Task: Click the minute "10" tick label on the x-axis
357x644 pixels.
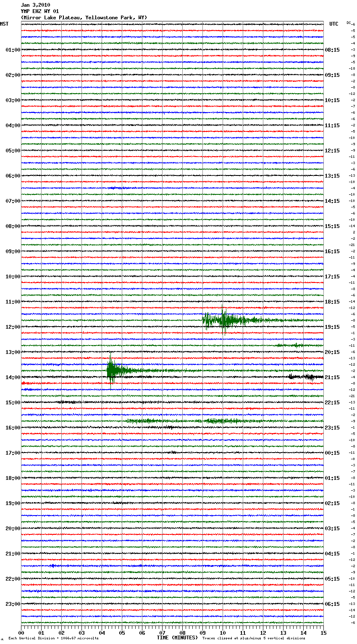Action: (223, 633)
